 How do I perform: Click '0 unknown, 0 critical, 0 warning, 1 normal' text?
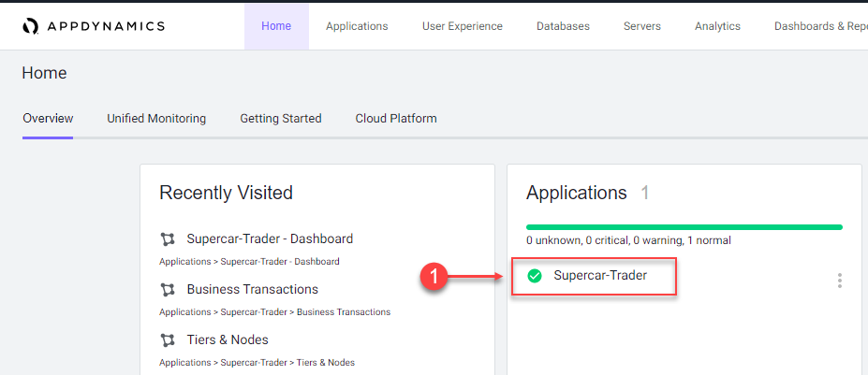pos(629,240)
